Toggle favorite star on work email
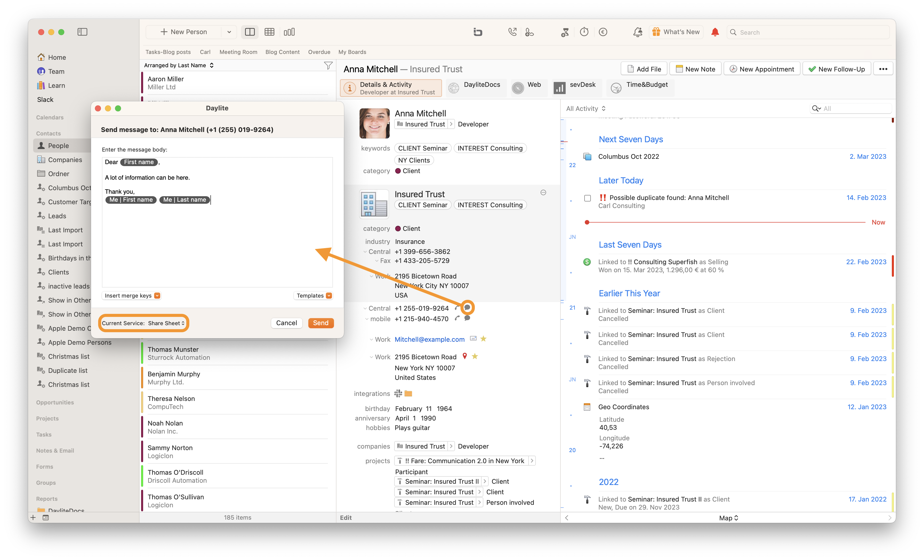Image resolution: width=924 pixels, height=560 pixels. click(483, 338)
